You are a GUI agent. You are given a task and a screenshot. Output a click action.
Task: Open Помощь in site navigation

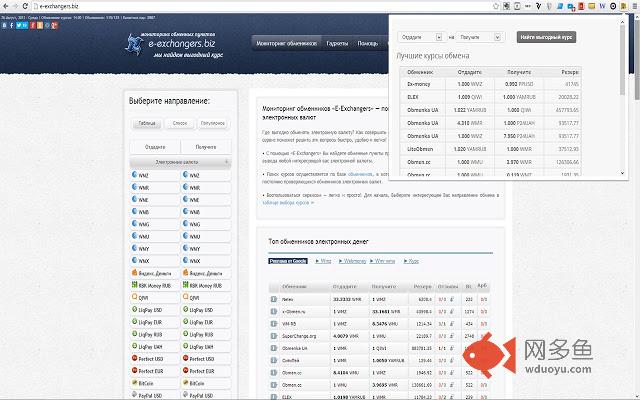(x=367, y=43)
